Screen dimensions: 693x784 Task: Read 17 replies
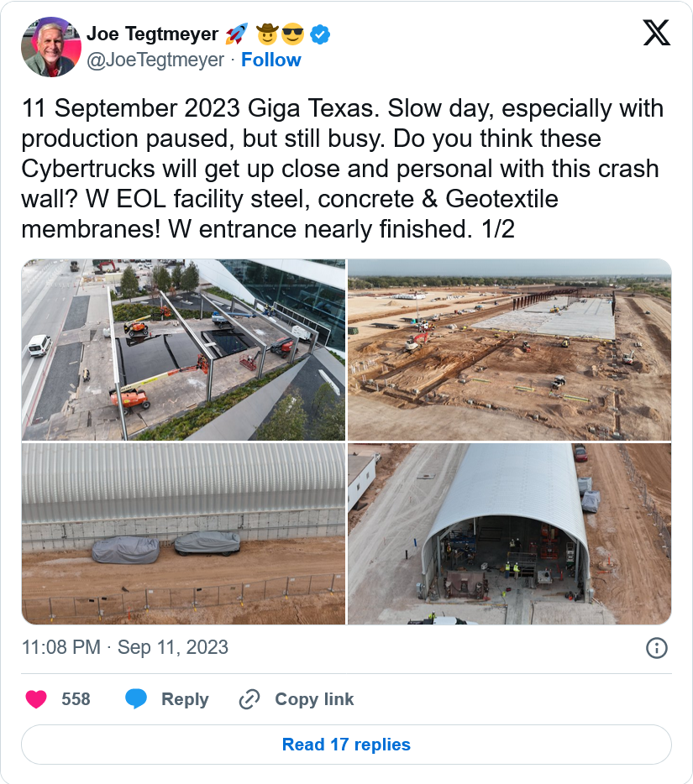[346, 745]
